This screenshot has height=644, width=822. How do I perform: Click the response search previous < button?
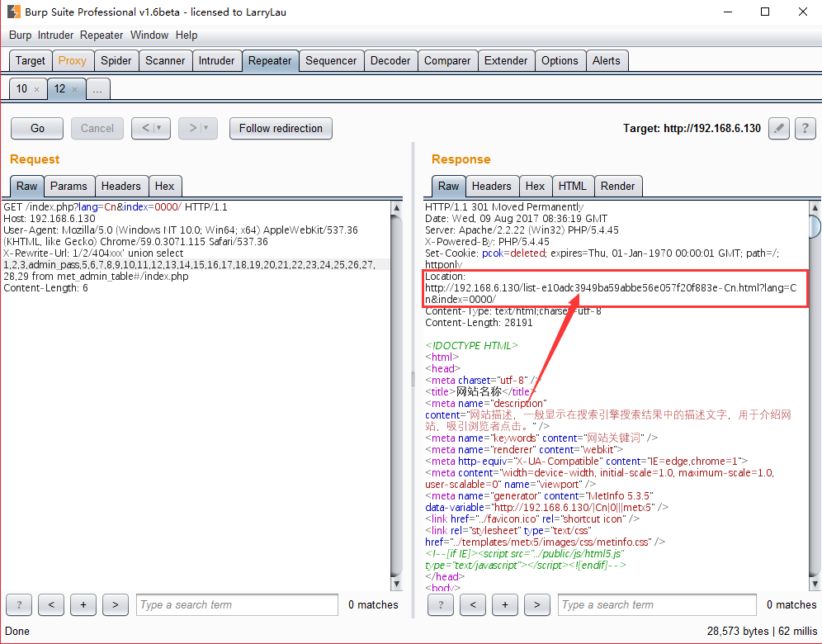(x=473, y=604)
